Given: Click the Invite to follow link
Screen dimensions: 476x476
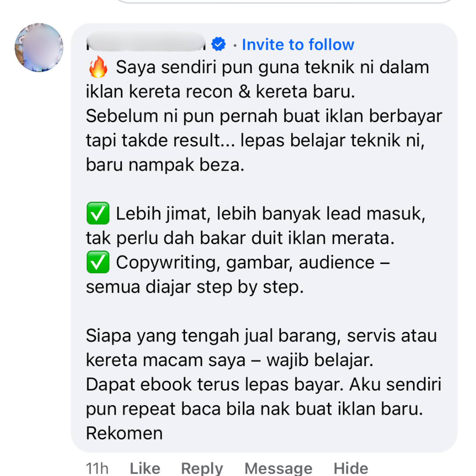Looking at the screenshot, I should coord(298,45).
